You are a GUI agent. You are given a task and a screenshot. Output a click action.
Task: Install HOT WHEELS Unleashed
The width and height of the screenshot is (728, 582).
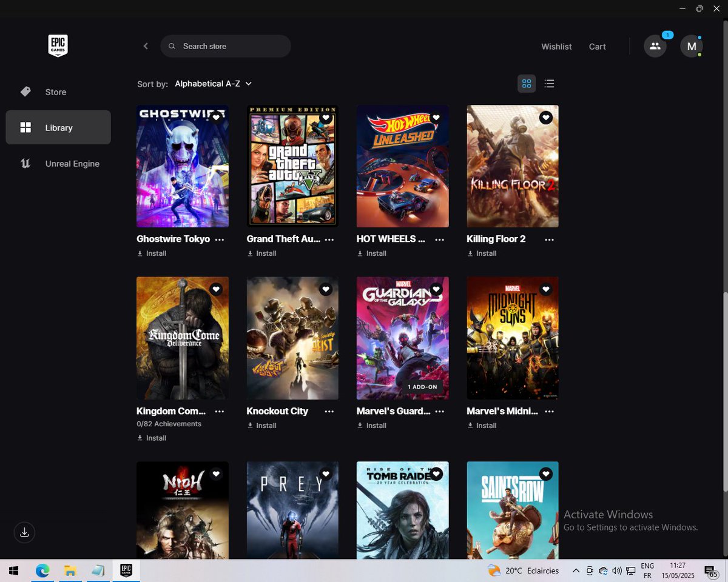click(x=371, y=253)
